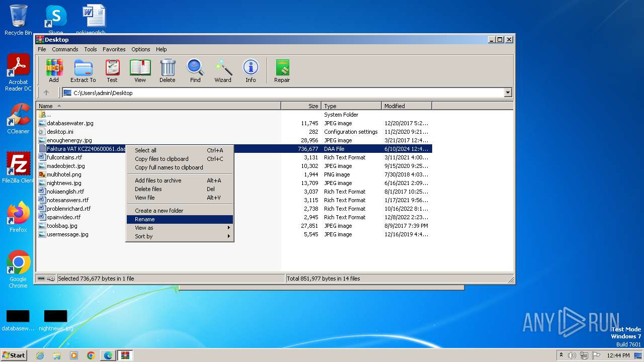Click Windows Media Player taskbar icon
The height and width of the screenshot is (362, 644).
[74, 355]
